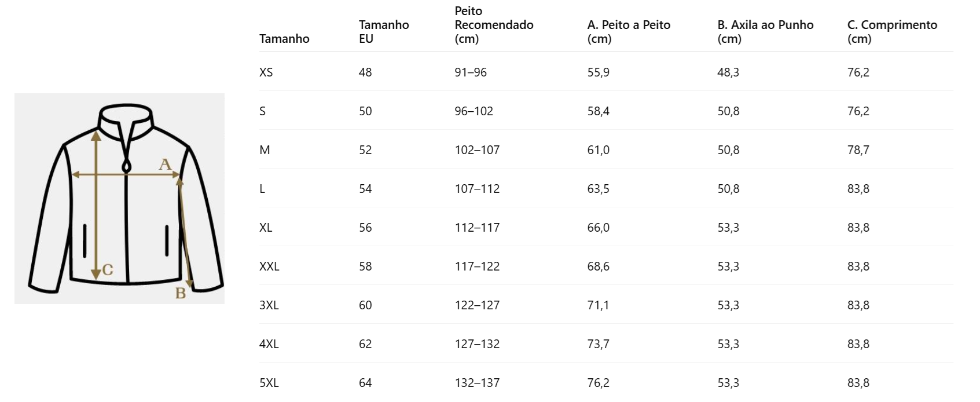
Task: Click EU size 56 cell
Action: click(365, 228)
